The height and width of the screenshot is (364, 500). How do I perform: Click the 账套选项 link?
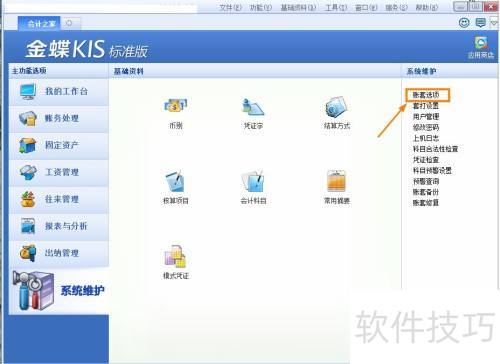coord(426,95)
